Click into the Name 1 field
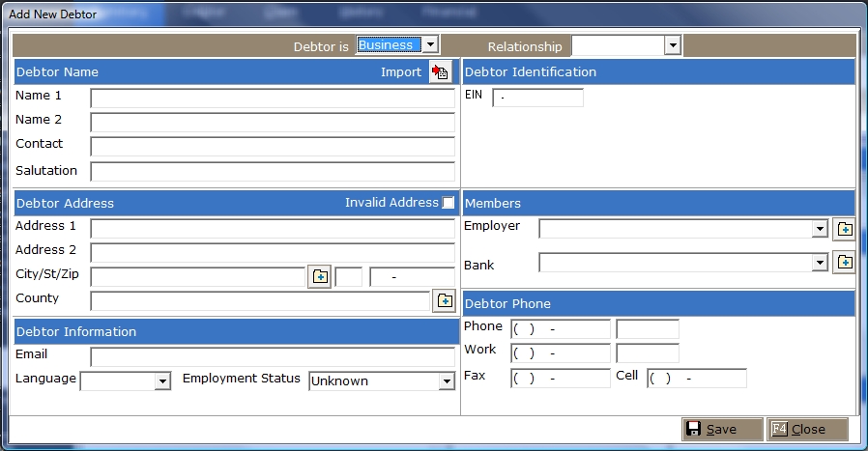The width and height of the screenshot is (868, 451). [x=273, y=99]
